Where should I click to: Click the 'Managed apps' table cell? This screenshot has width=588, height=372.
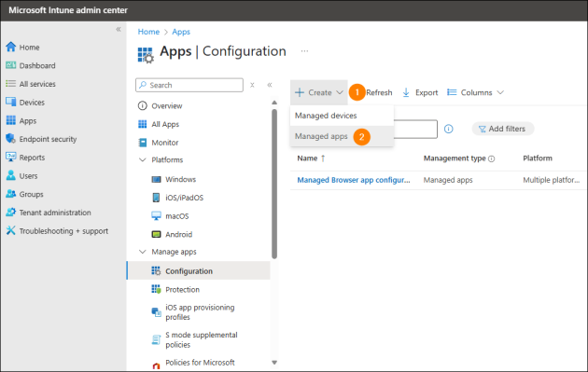(x=448, y=180)
